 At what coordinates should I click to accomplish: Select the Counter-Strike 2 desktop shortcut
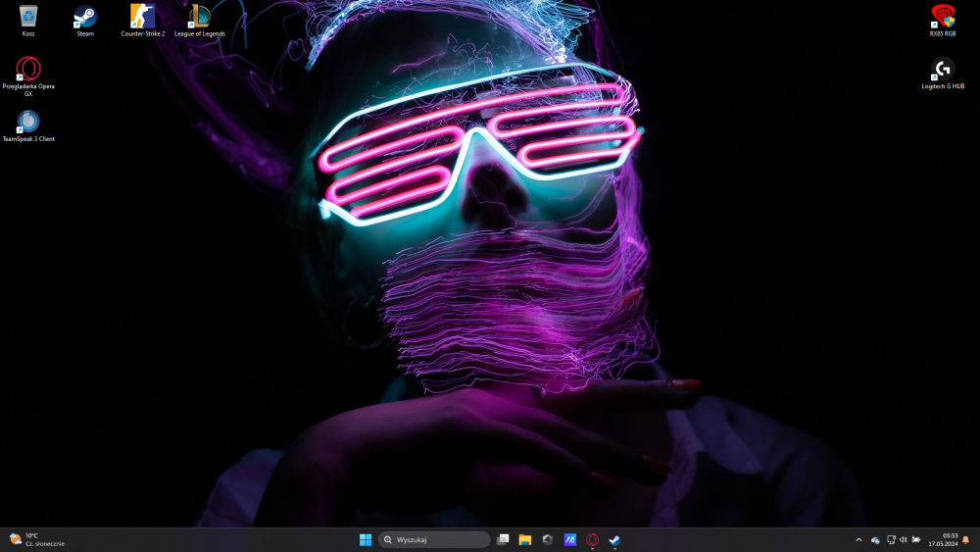click(x=142, y=21)
